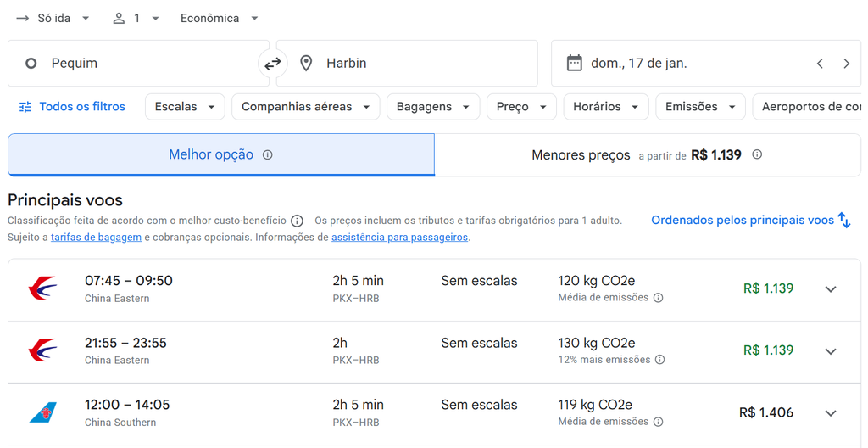Open Todos os filtros panel
The width and height of the screenshot is (868, 448).
tap(72, 106)
